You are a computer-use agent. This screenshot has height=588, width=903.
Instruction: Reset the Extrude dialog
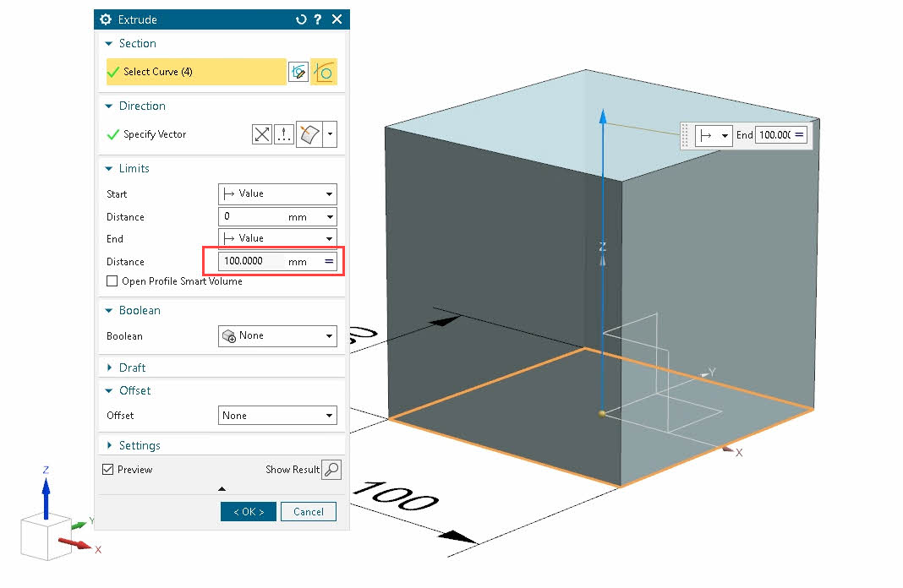click(300, 19)
